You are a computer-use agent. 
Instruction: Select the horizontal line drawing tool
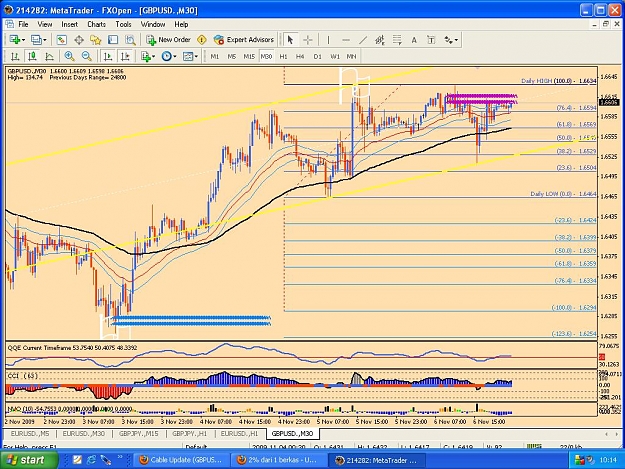click(346, 40)
